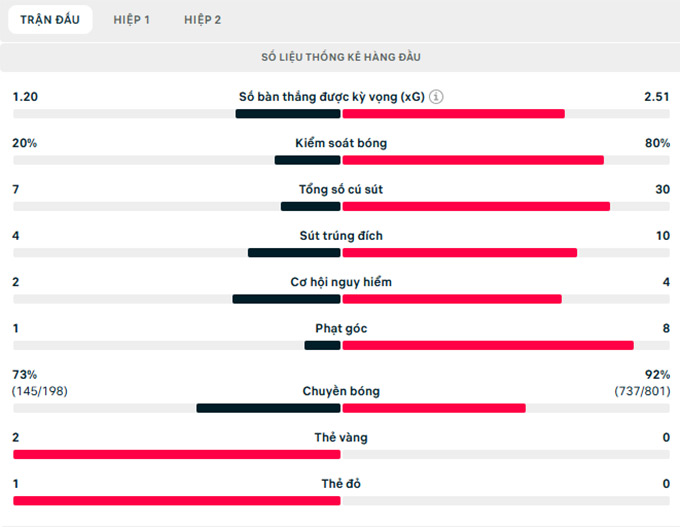This screenshot has height=527, width=680.
Task: Click the Sút trúng đích label
Action: (x=341, y=235)
